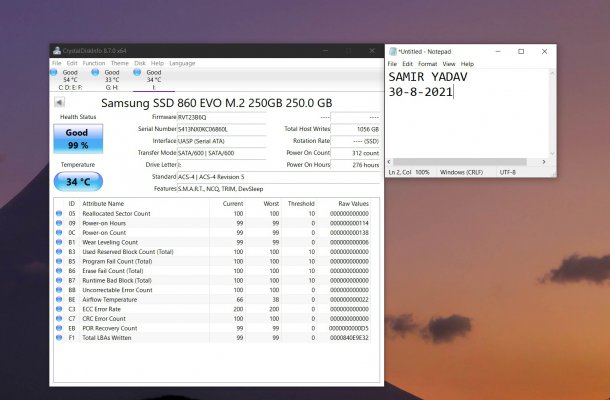Click the Threshold column header
The height and width of the screenshot is (400, 610).
pyautogui.click(x=301, y=204)
